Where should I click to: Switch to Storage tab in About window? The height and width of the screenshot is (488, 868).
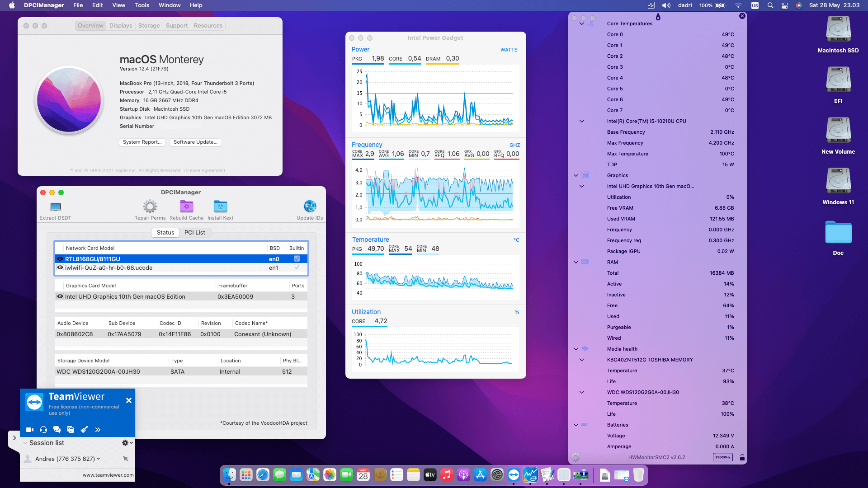(149, 26)
